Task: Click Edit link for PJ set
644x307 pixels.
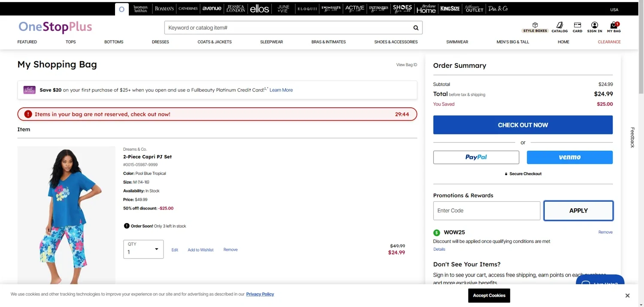Action: (x=175, y=250)
